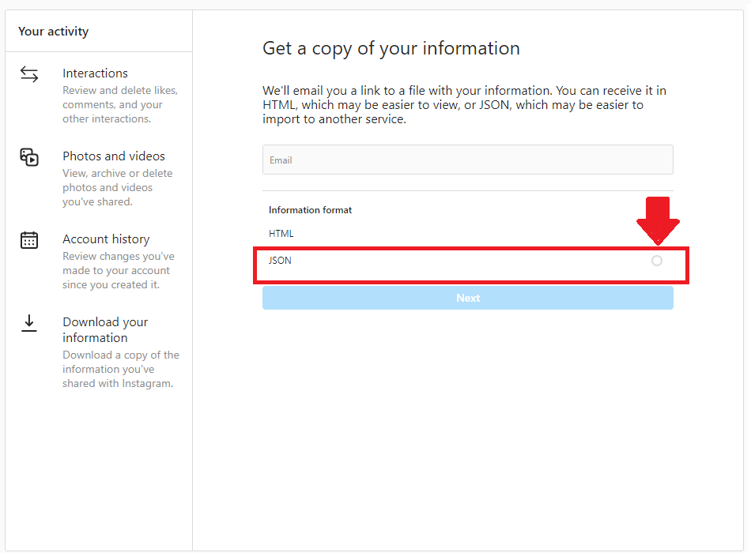The height and width of the screenshot is (560, 751).
Task: Open the Photos and videos section
Action: click(x=114, y=156)
